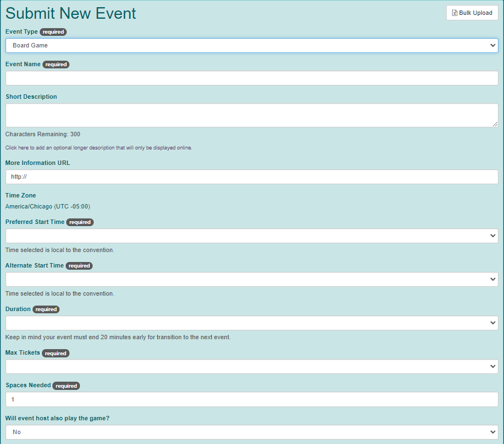Open the Event Type dropdown showing Board Game
Viewport: 504px width, 444px height.
point(251,45)
